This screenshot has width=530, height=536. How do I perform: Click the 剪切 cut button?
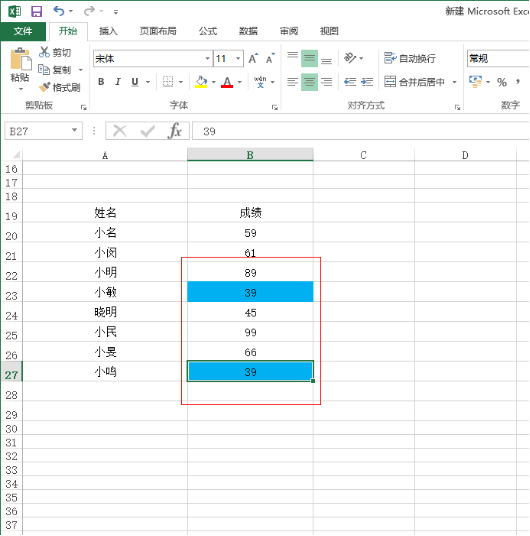click(55, 52)
